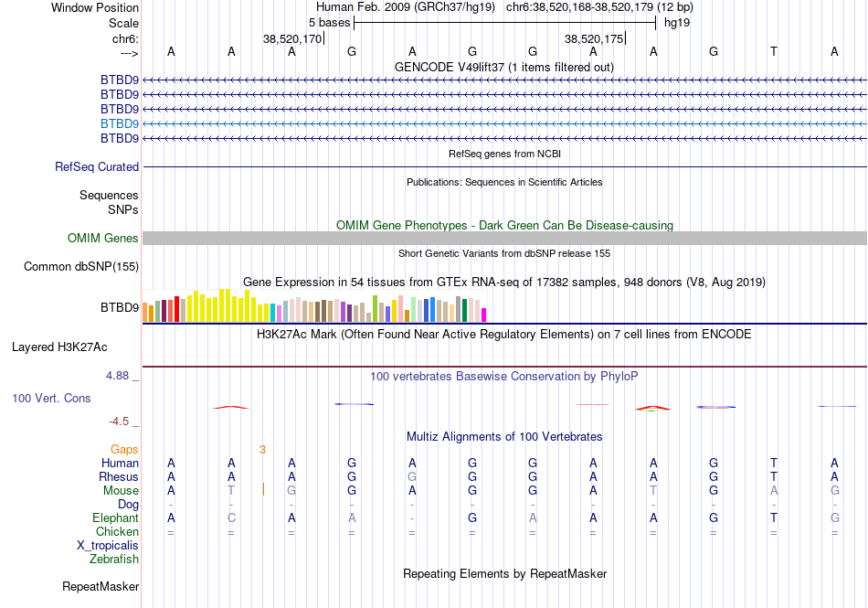Click the 4.88 PhyloP upper limit value
The height and width of the screenshot is (608, 868).
pos(117,376)
